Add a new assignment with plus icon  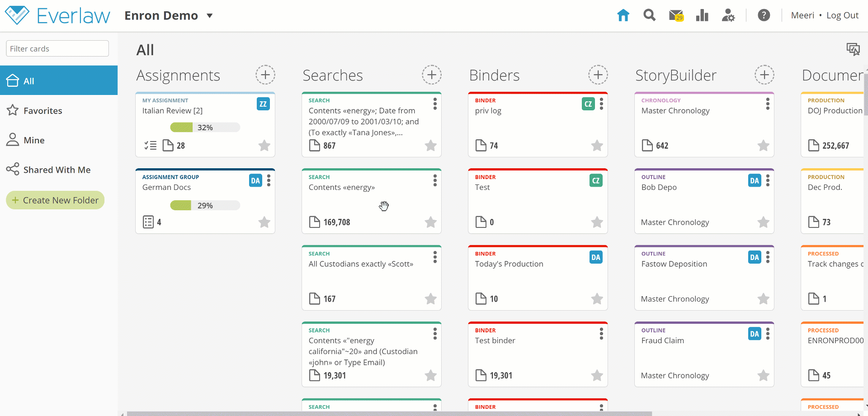tap(265, 75)
